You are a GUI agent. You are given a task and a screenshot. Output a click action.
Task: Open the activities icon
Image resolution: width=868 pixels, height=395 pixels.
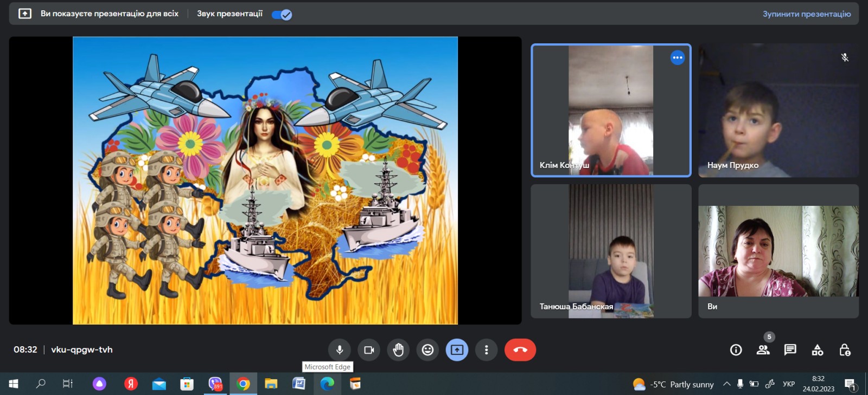(x=818, y=350)
